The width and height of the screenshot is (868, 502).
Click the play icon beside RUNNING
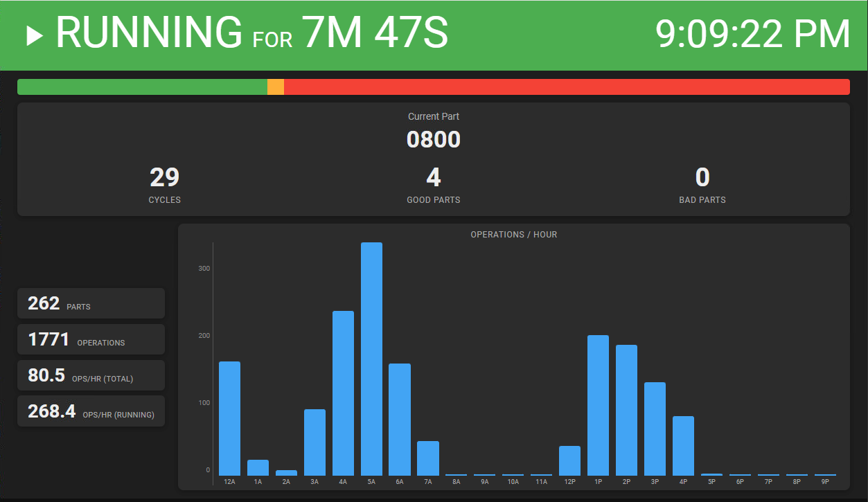click(x=35, y=35)
